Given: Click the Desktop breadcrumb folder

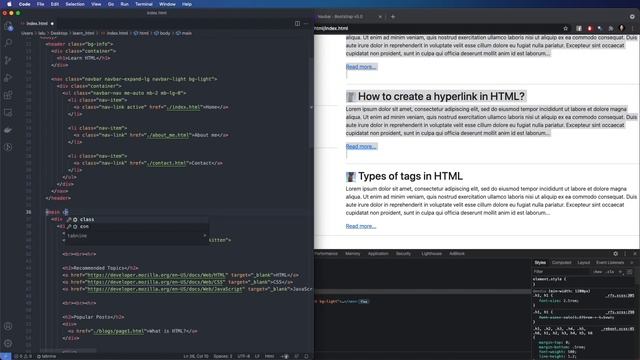Looking at the screenshot, I should (x=59, y=33).
